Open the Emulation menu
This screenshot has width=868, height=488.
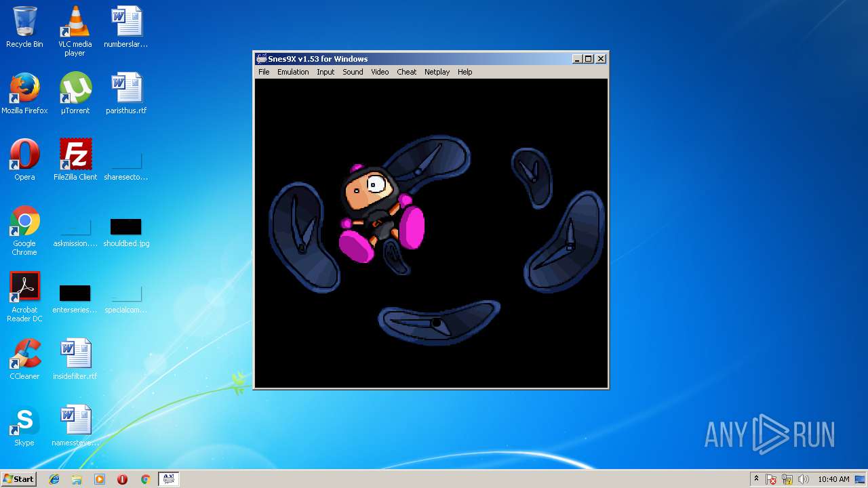point(293,72)
